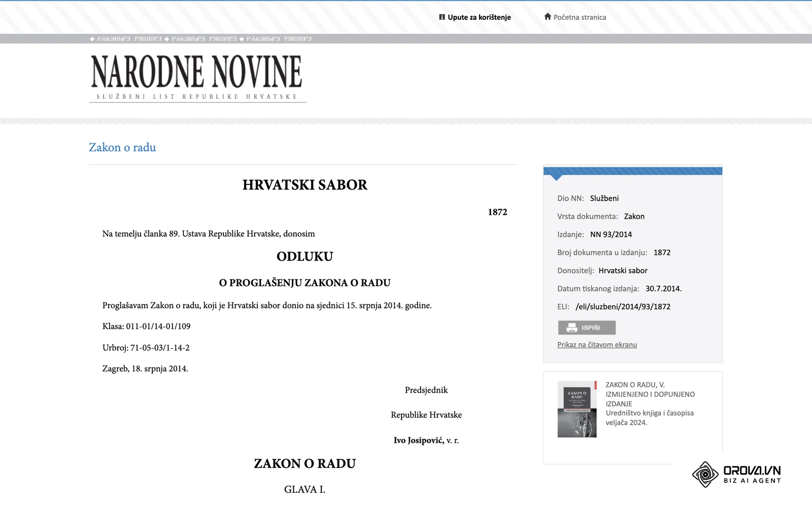Select the NN 93/2014 edition value

point(611,235)
